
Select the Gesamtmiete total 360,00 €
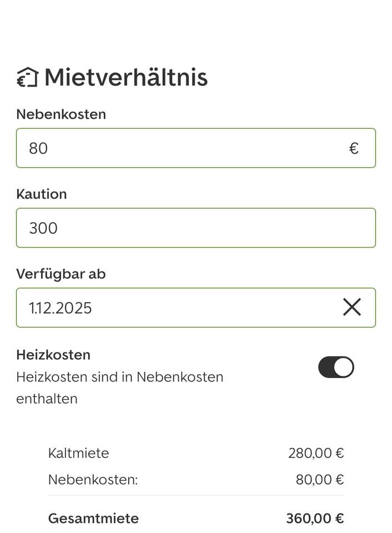(315, 519)
